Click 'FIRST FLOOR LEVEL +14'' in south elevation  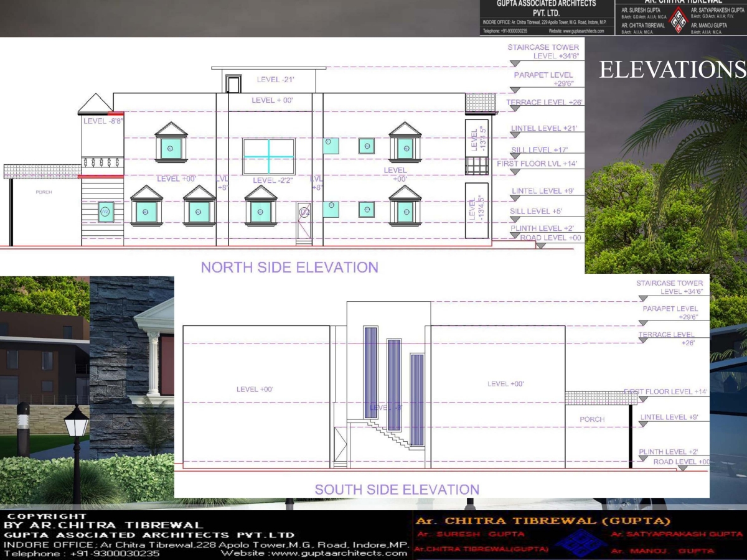[x=666, y=391]
